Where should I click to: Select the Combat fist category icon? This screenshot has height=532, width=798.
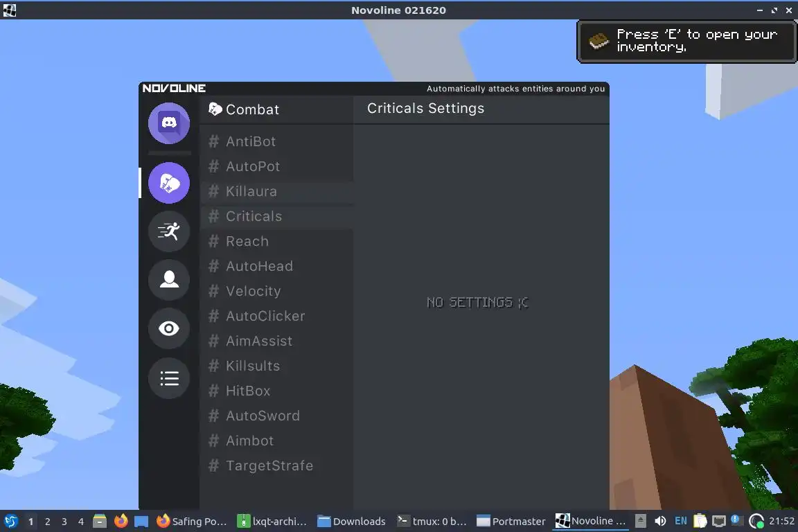[169, 183]
